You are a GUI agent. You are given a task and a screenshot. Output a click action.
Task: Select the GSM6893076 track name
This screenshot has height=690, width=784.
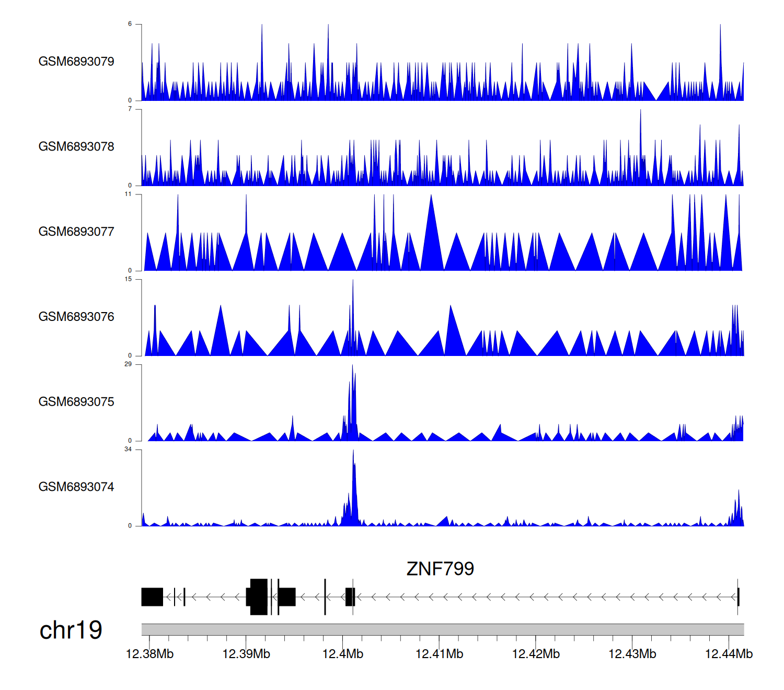(76, 317)
